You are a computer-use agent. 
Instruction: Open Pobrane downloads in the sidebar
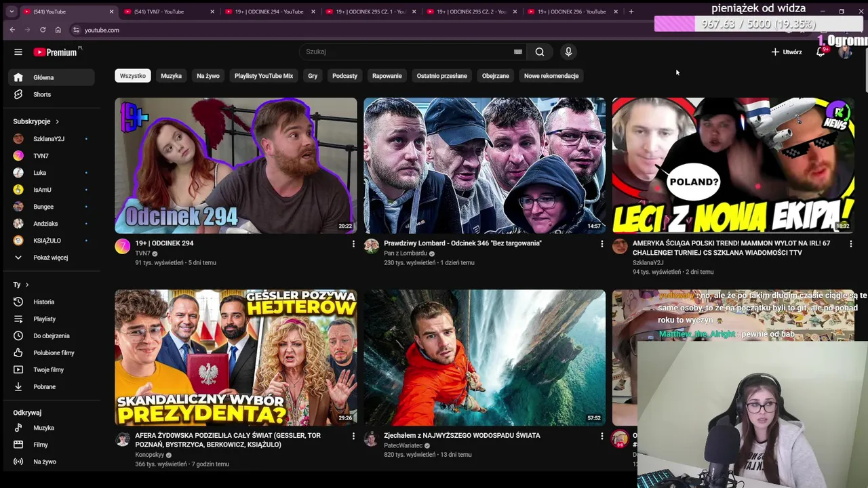click(x=52, y=386)
